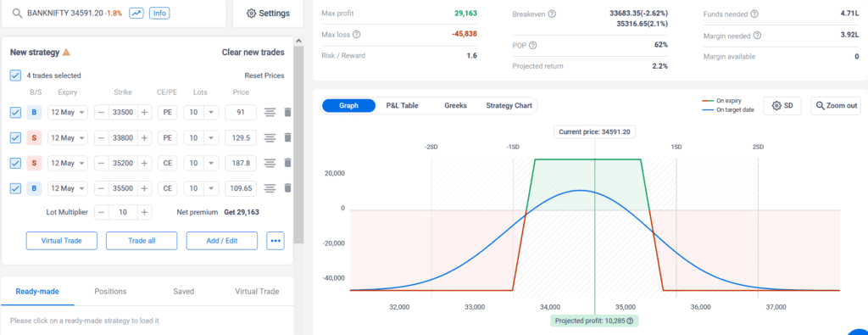This screenshot has height=335, width=868.
Task: Increase strike of the 33500 row
Action: click(x=144, y=113)
